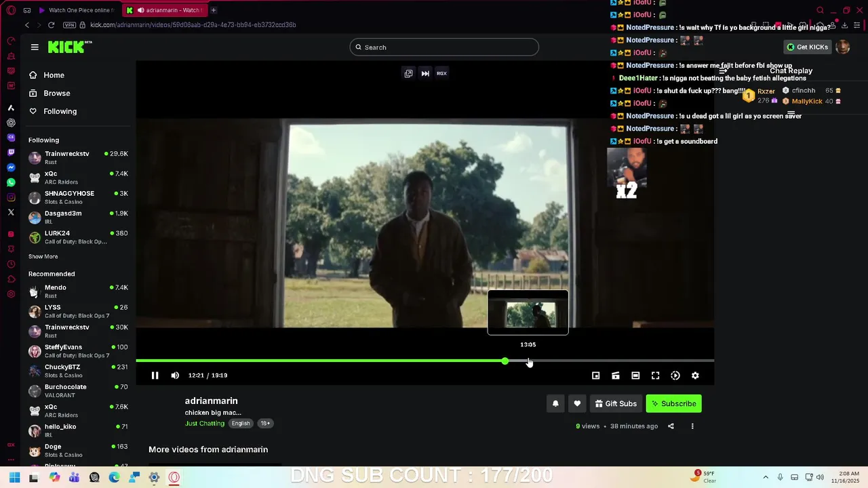Open LURK24 channel in Following
Image resolution: width=868 pixels, height=488 pixels.
tap(78, 237)
